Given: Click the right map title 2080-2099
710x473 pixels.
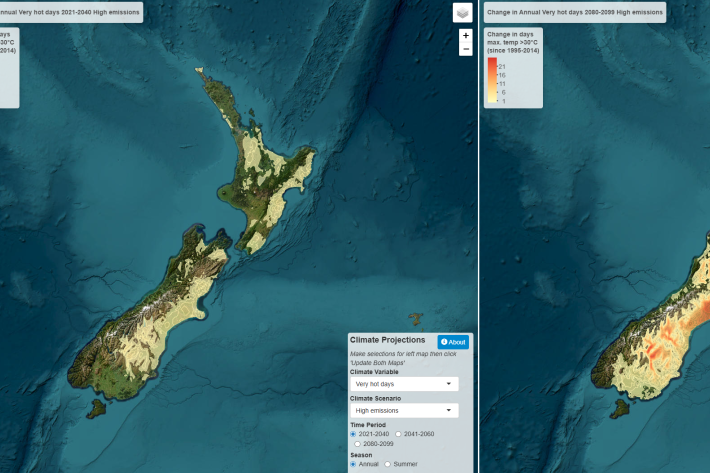Looking at the screenshot, I should (575, 12).
